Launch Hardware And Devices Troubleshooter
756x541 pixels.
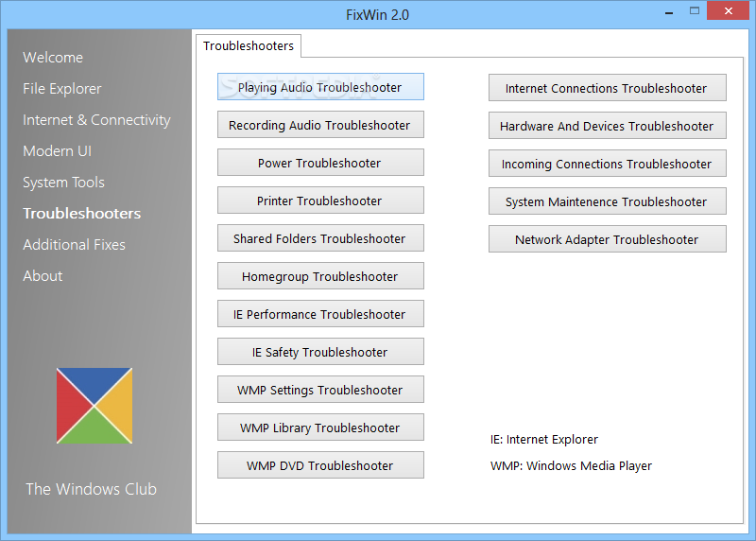pos(608,126)
